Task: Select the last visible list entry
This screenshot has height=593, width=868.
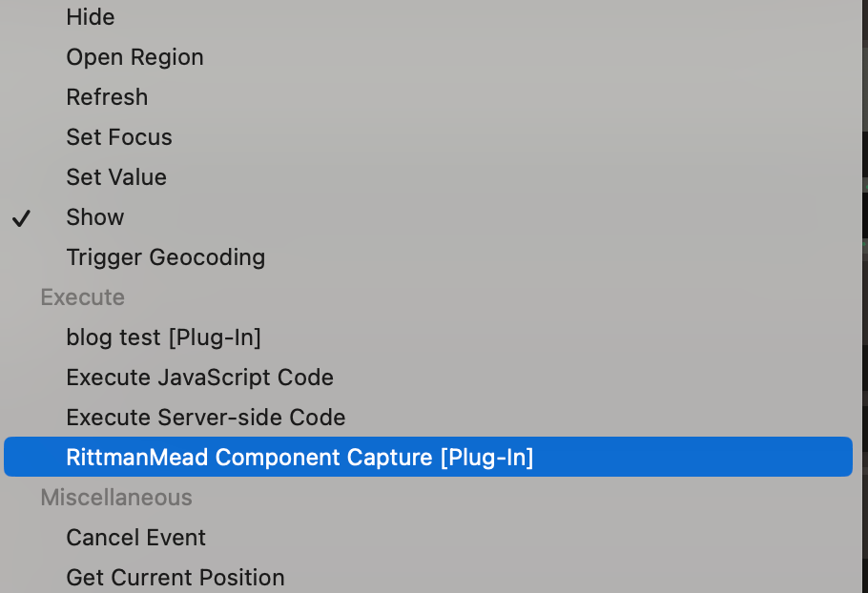Action: coord(175,578)
